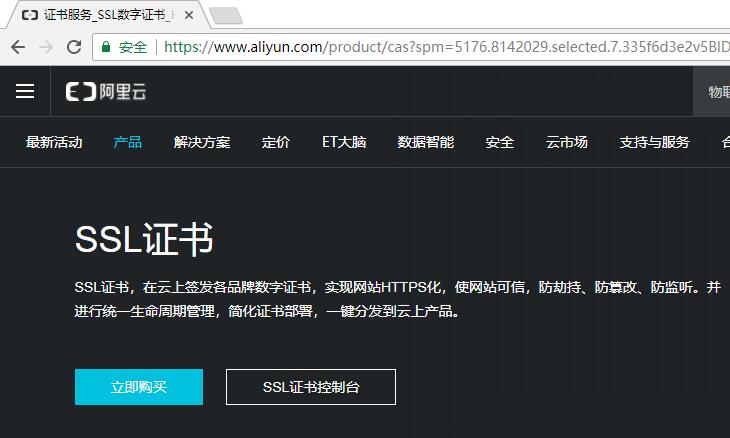Open the 产品 menu
The width and height of the screenshot is (730, 438).
(x=128, y=142)
